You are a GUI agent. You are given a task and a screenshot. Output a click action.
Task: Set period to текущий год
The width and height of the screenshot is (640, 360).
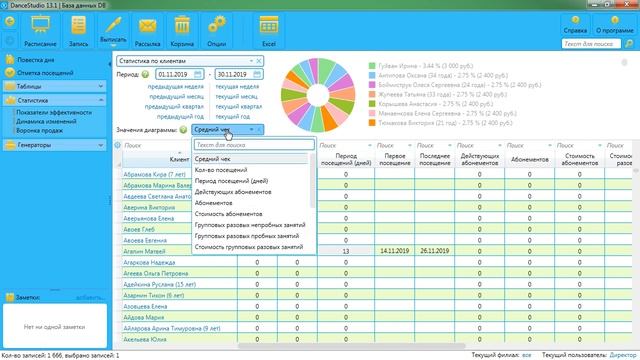pos(233,117)
